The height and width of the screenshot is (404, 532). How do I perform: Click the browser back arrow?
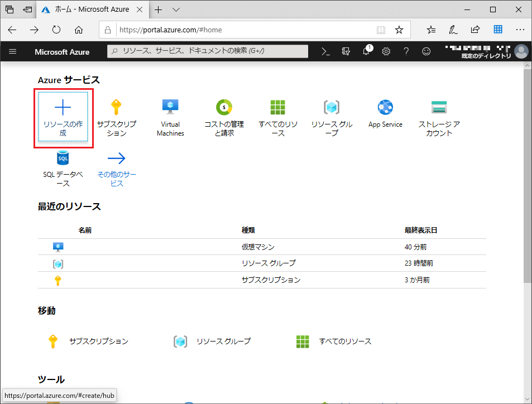(x=12, y=30)
